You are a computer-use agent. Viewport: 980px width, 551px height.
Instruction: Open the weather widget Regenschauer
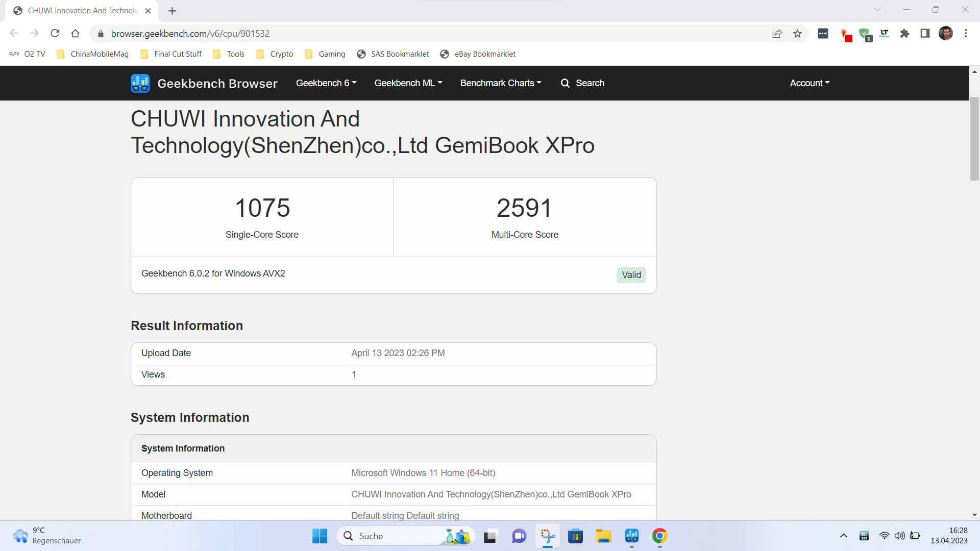[x=47, y=536]
